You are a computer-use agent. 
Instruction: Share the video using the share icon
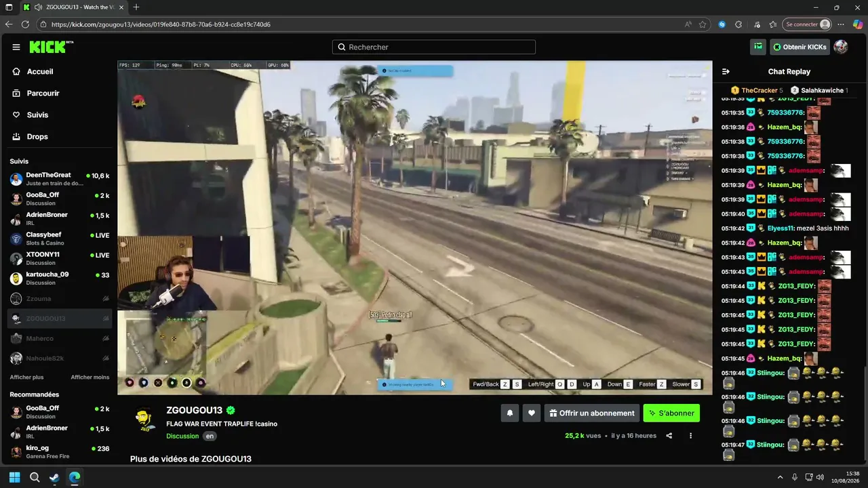click(669, 436)
